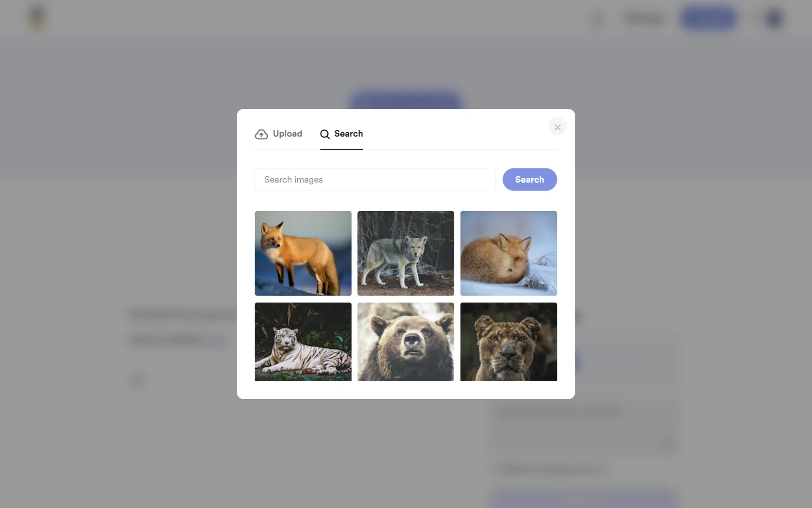Viewport: 812px width, 508px height.
Task: Choose the white tiger lying down image
Action: pos(303,341)
